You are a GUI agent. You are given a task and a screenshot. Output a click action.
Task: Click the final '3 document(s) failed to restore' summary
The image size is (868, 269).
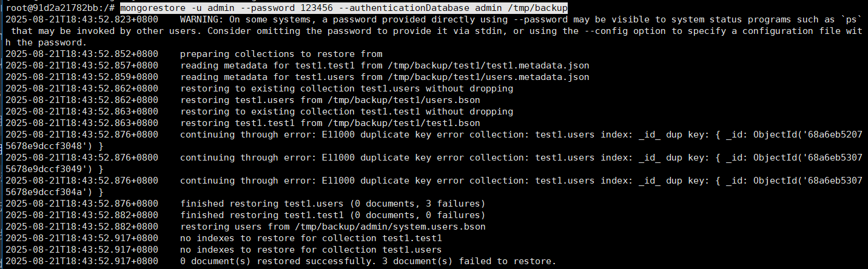coord(471,261)
